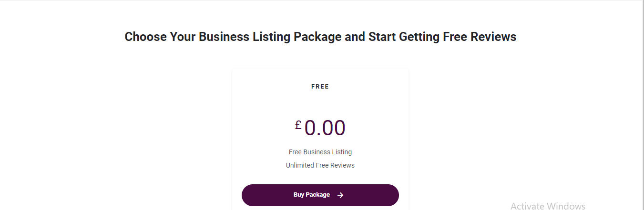This screenshot has height=210, width=644.
Task: Click the 'Activate Windows' watermark text
Action: point(547,206)
